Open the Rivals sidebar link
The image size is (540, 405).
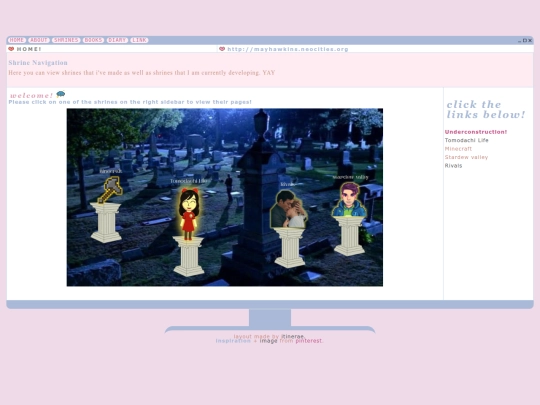[453, 166]
